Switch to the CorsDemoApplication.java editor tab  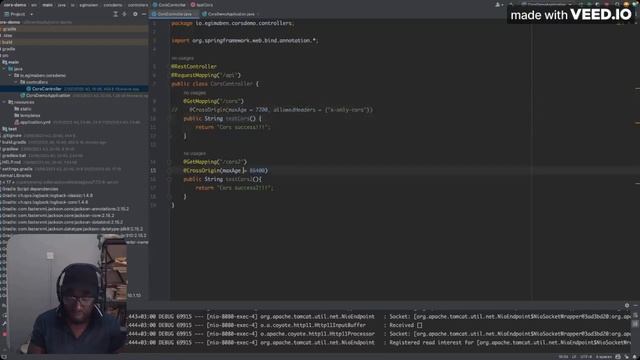229,14
